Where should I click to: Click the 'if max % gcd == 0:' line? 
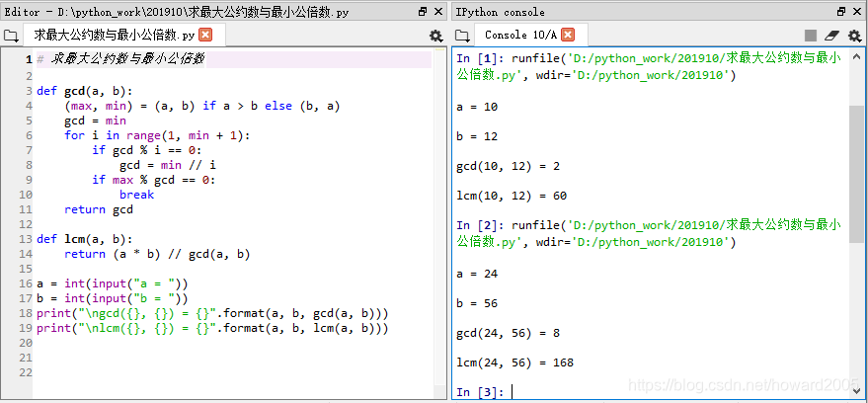pyautogui.click(x=154, y=180)
